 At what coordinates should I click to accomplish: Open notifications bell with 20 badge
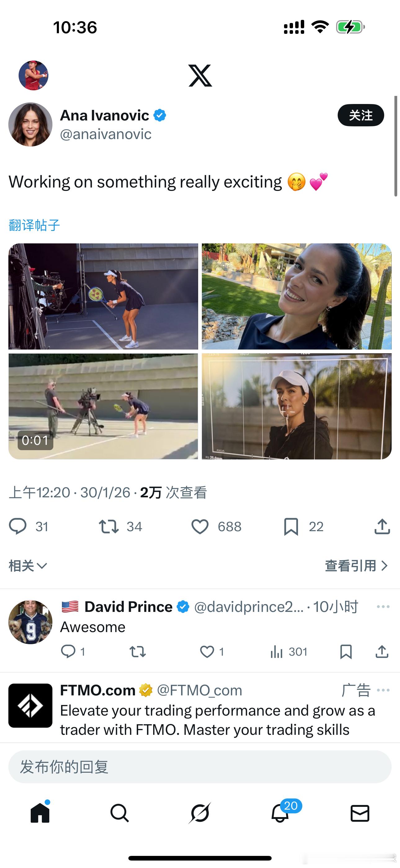pyautogui.click(x=280, y=813)
